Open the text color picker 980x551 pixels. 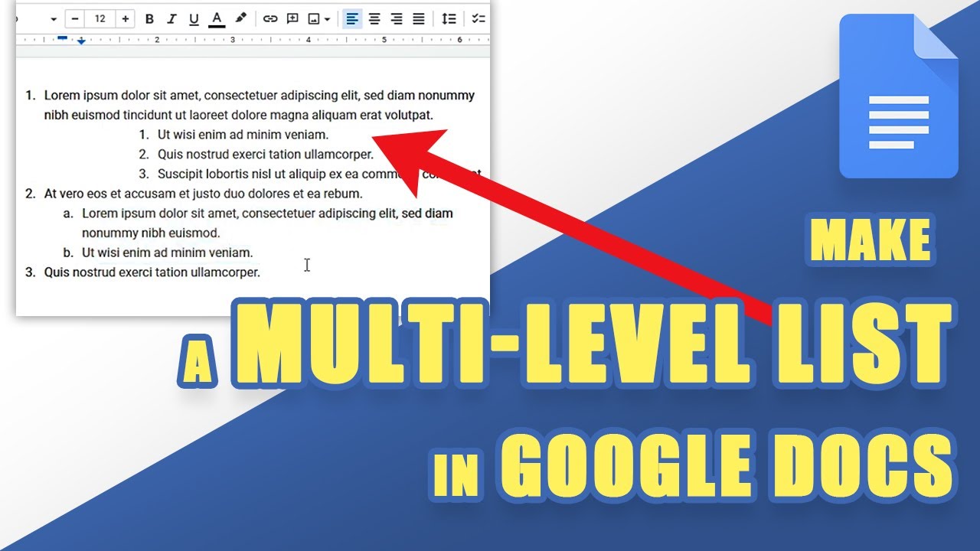click(x=217, y=19)
